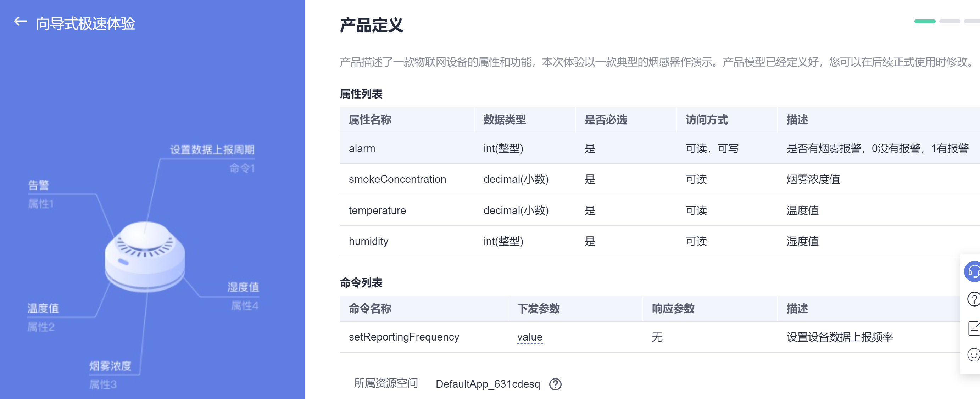Click the value parameter link
This screenshot has width=980, height=399.
[x=530, y=337]
